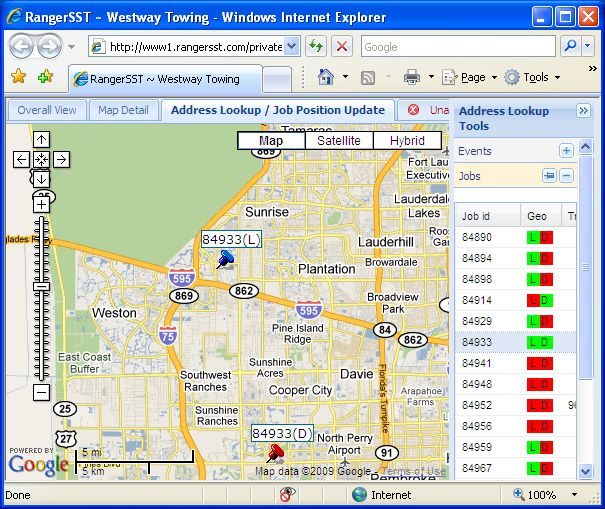
Task: Pan the map up with the arrow
Action: coord(41,140)
